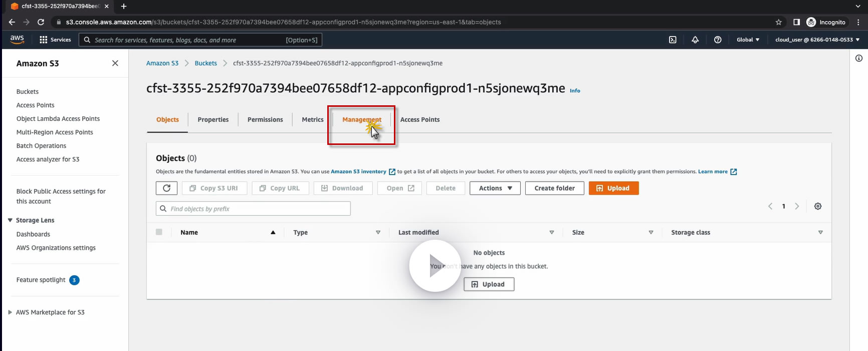
Task: Focus the AWS services search bar
Action: click(x=200, y=40)
